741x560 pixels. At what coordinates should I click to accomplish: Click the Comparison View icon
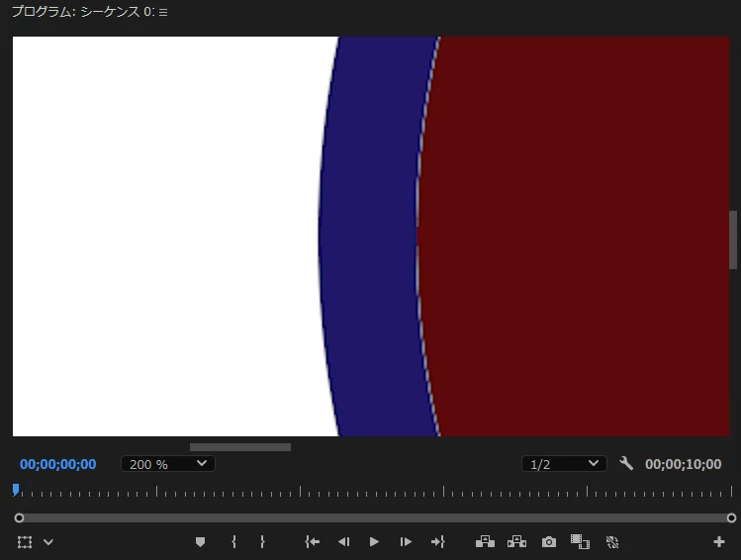pos(580,542)
